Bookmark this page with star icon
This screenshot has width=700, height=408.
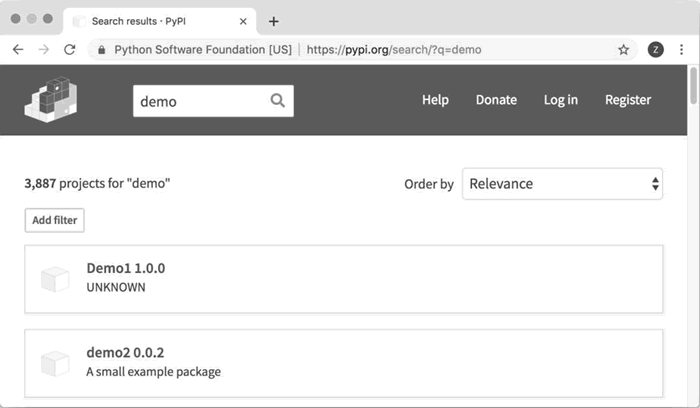coord(623,50)
